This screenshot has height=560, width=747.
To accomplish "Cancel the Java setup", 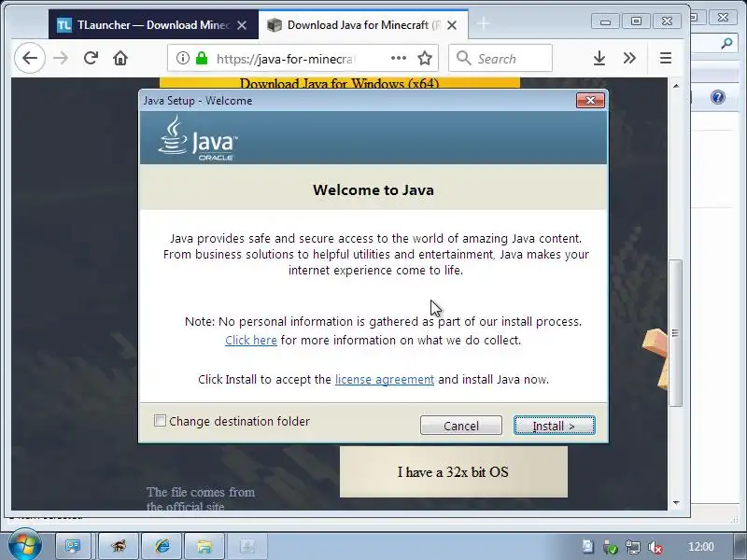I will [460, 426].
